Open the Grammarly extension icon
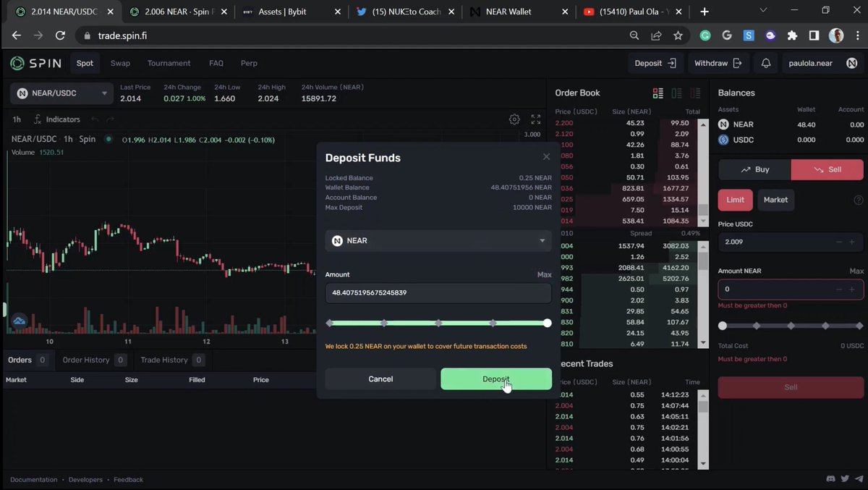This screenshot has height=490, width=868. coord(705,35)
